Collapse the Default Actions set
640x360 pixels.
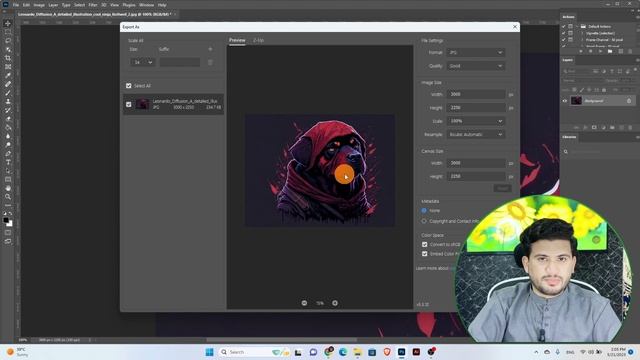(x=577, y=27)
